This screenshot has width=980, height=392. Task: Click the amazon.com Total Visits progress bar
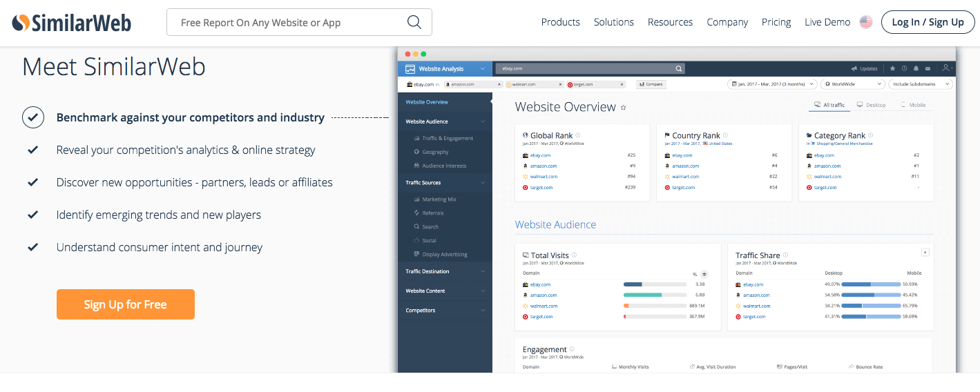pos(653,295)
